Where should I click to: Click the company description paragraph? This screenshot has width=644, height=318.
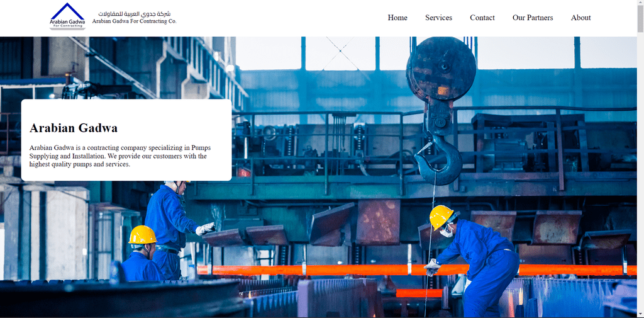[120, 156]
